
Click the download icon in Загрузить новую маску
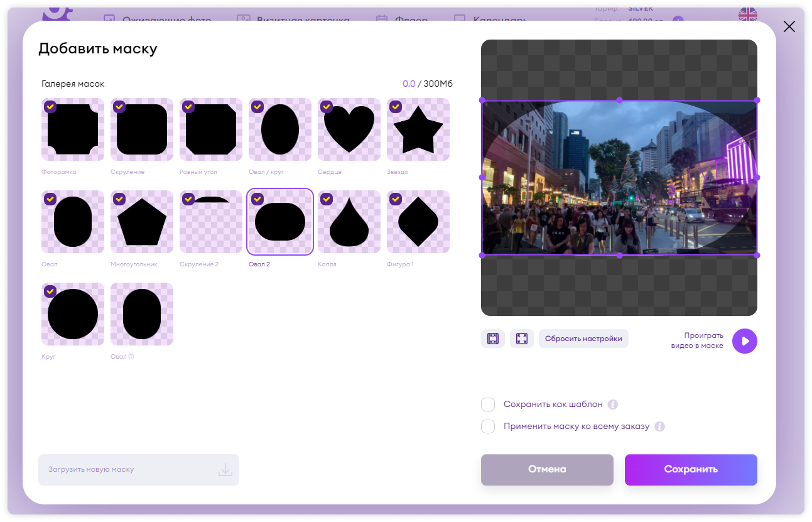tap(225, 470)
